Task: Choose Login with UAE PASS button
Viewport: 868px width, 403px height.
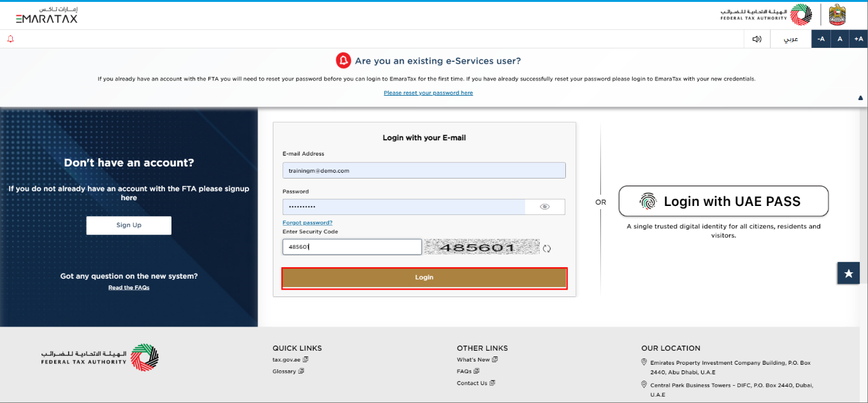Action: [x=723, y=201]
